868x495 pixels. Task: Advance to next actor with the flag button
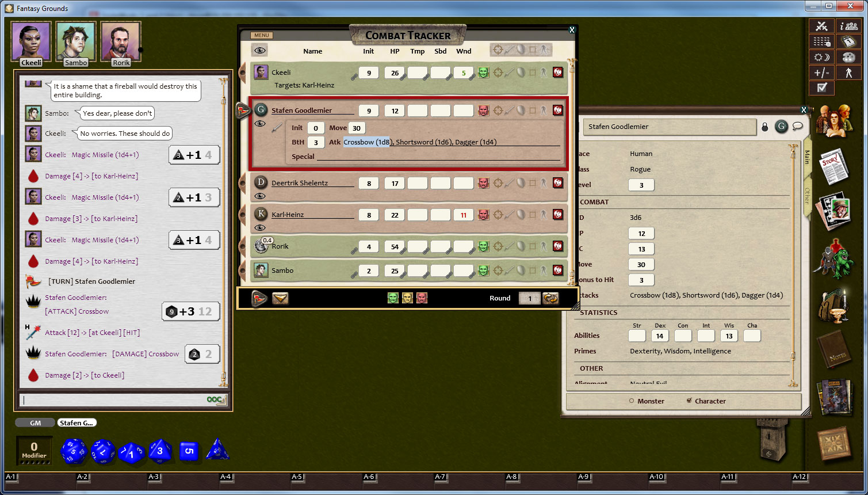pyautogui.click(x=259, y=298)
